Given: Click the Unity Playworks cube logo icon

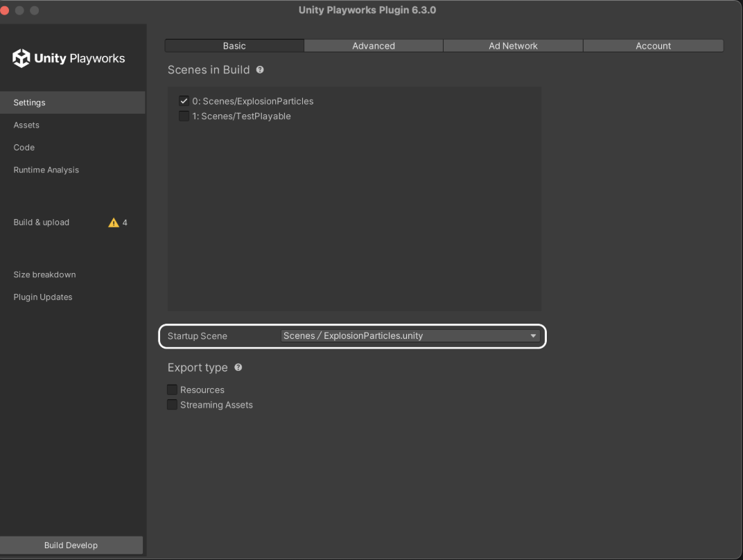Looking at the screenshot, I should click(x=21, y=58).
